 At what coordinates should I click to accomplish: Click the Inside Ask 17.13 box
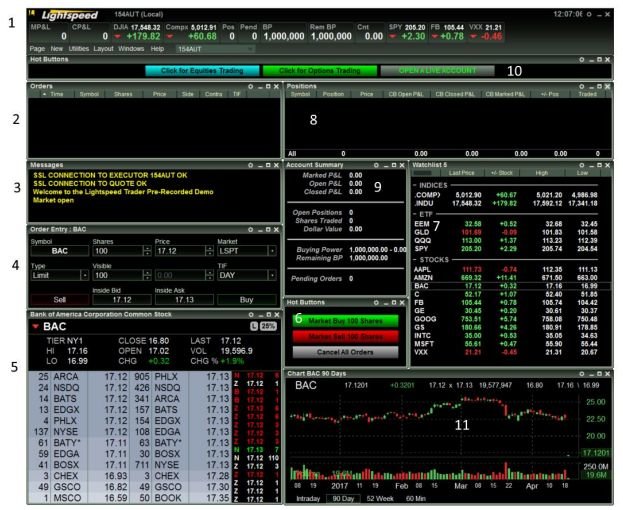pos(184,300)
